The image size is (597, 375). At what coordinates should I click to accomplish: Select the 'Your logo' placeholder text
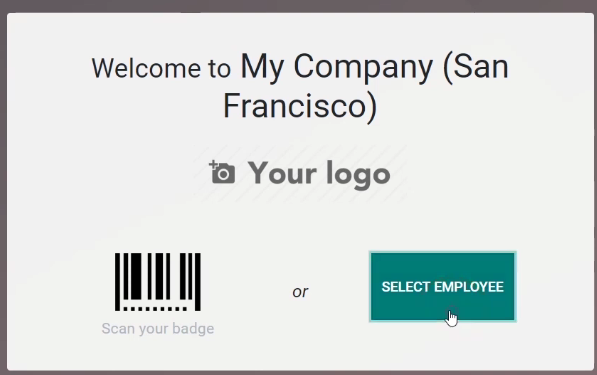319,174
